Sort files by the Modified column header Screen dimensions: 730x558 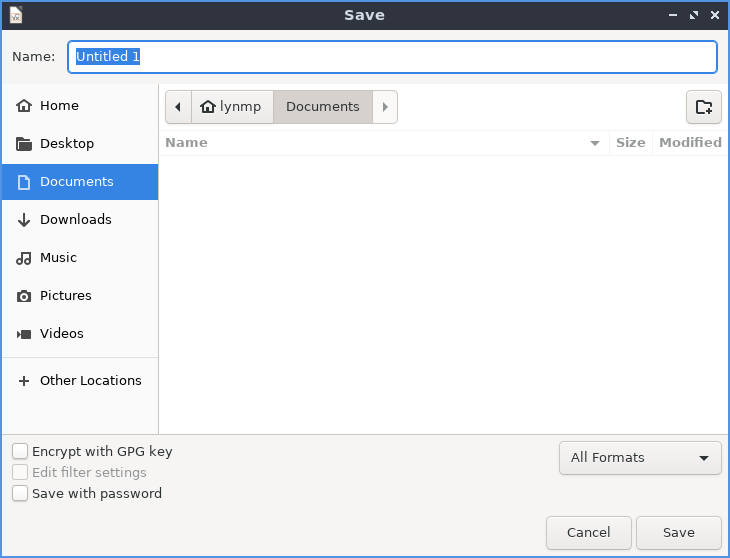[690, 143]
